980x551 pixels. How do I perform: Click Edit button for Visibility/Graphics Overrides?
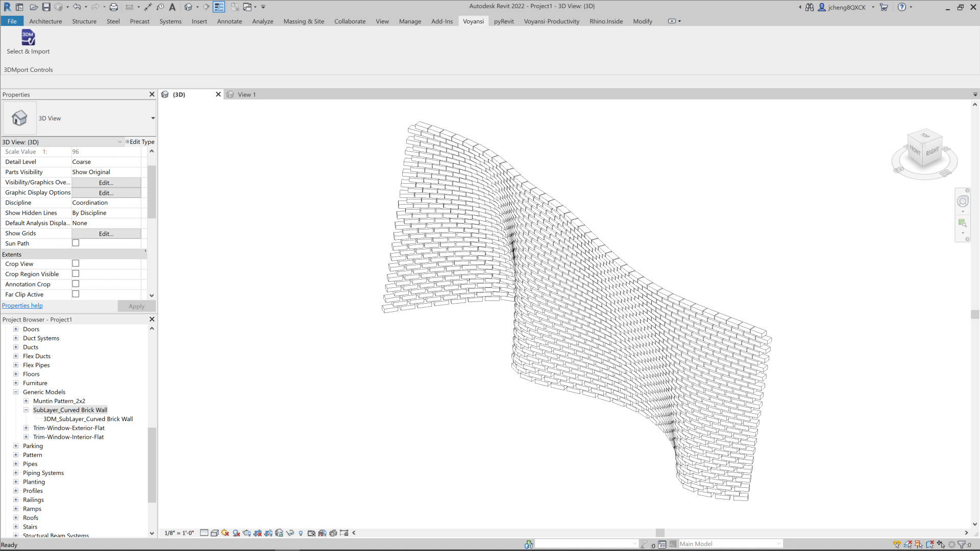pos(106,183)
